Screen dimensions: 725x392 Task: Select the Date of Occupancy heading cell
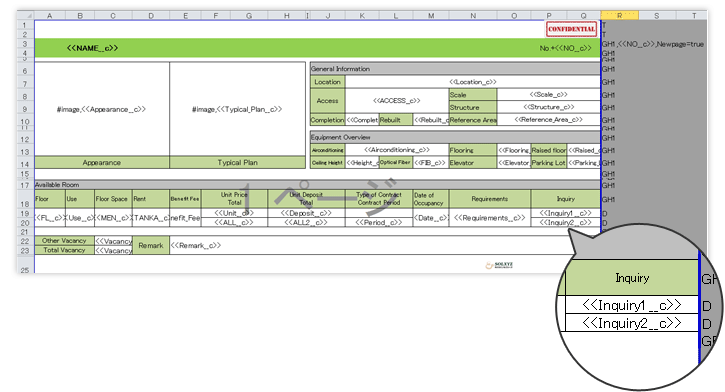click(x=430, y=199)
